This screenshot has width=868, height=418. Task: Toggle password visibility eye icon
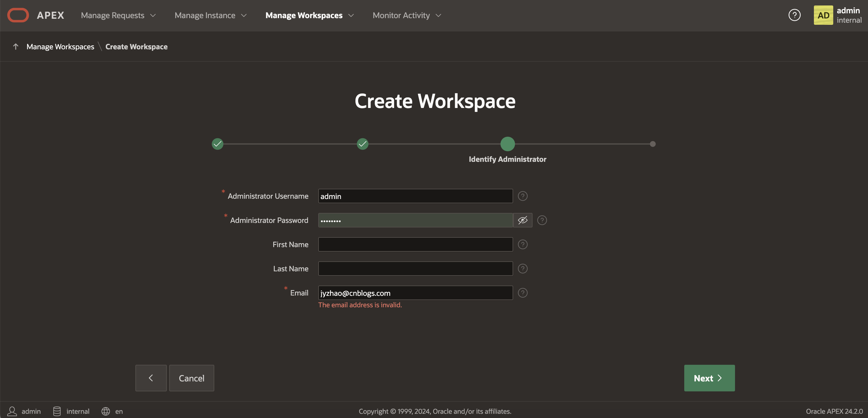click(x=522, y=220)
